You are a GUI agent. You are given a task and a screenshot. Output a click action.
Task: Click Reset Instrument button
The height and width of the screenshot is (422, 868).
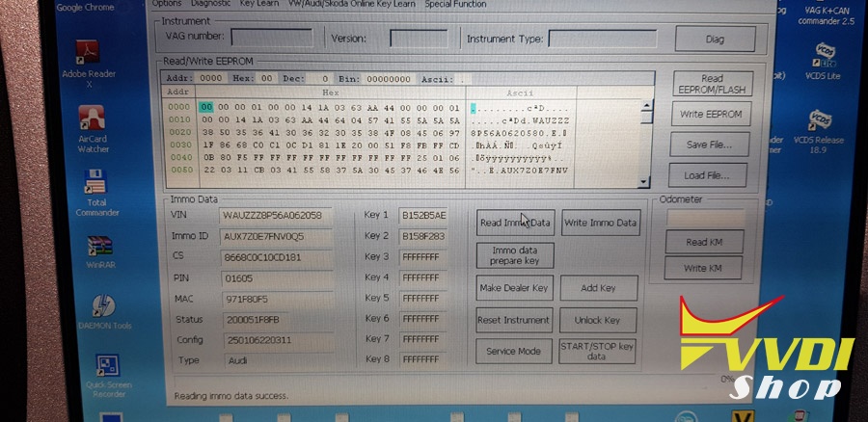click(514, 320)
